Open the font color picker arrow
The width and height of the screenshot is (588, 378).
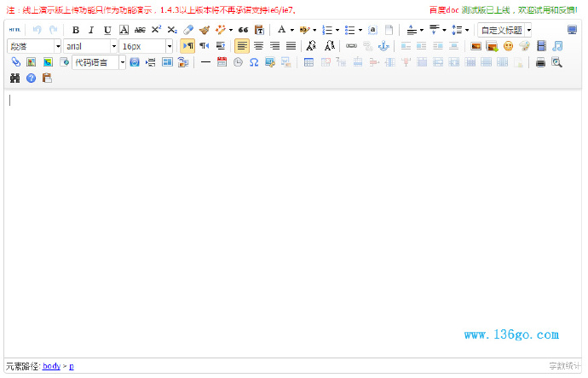pos(291,30)
